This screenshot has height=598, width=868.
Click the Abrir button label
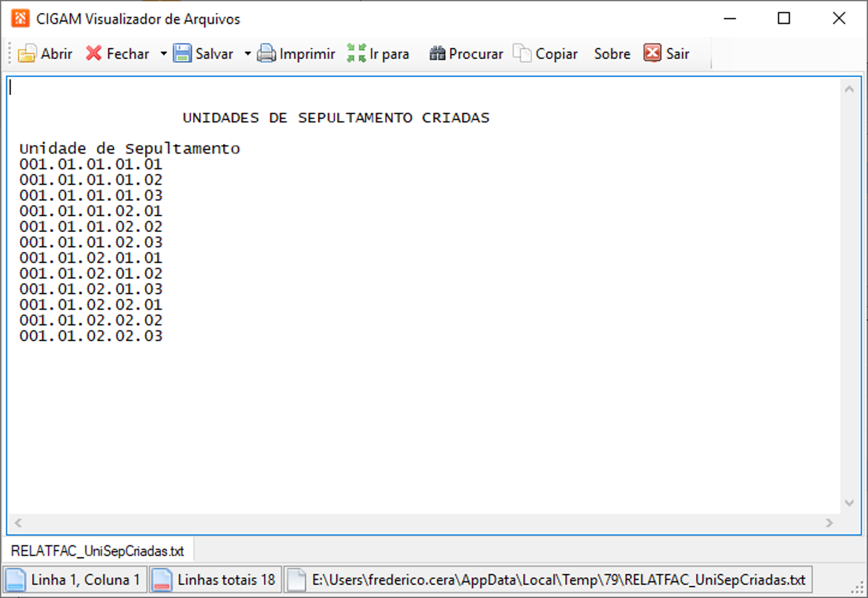[x=56, y=54]
